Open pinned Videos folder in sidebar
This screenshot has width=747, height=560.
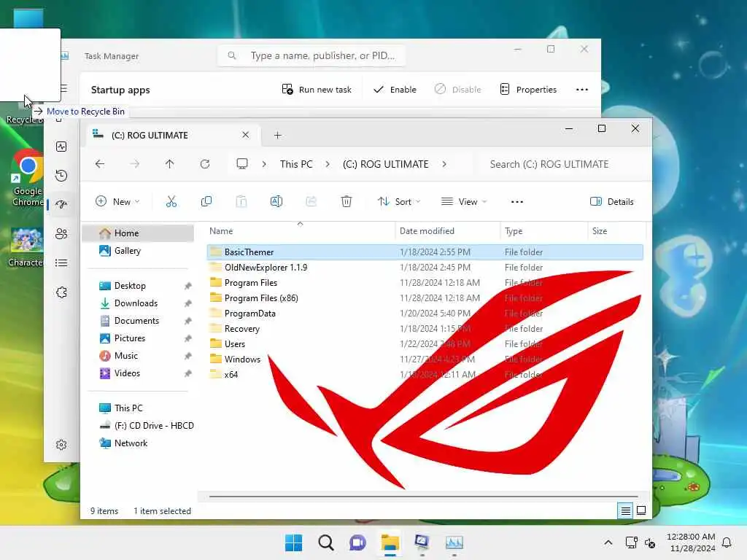(127, 373)
